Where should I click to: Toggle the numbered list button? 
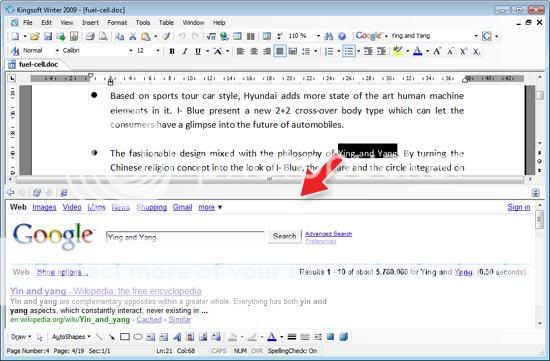tap(329, 51)
